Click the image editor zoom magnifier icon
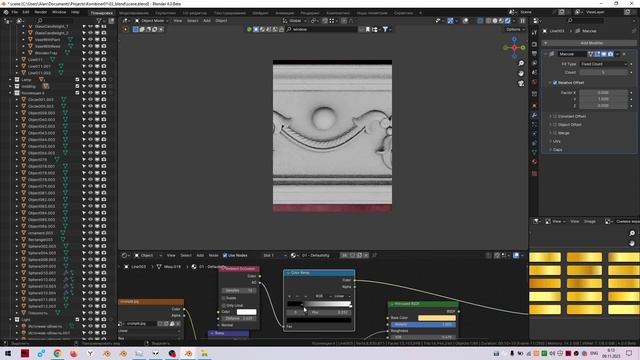 tap(632, 233)
